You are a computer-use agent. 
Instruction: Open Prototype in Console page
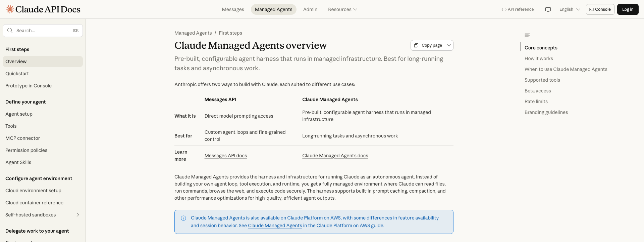pyautogui.click(x=43, y=86)
